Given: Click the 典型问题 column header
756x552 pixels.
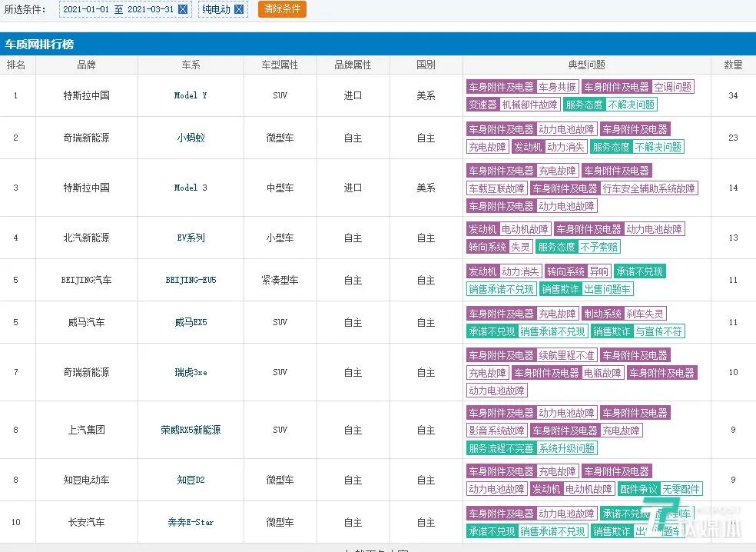Looking at the screenshot, I should [x=586, y=65].
